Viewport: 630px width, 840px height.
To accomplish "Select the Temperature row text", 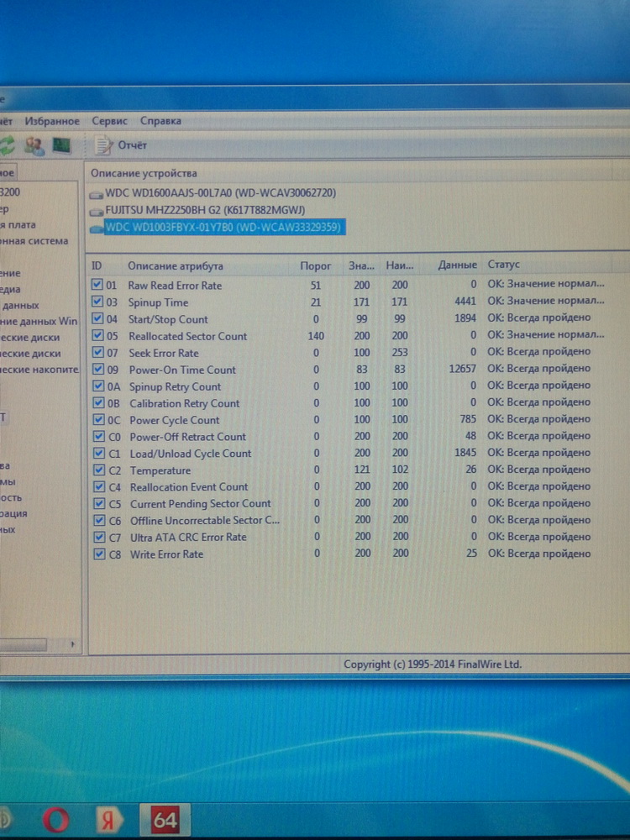I will [x=160, y=470].
